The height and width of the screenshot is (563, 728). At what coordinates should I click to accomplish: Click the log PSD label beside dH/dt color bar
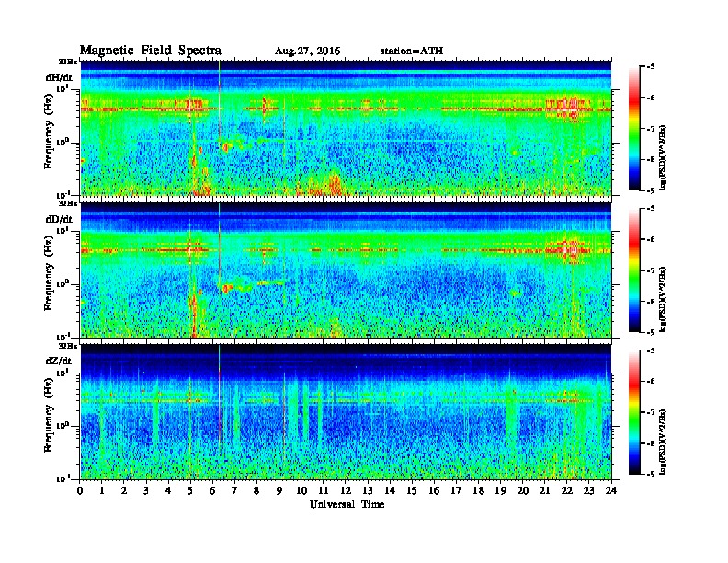point(664,157)
